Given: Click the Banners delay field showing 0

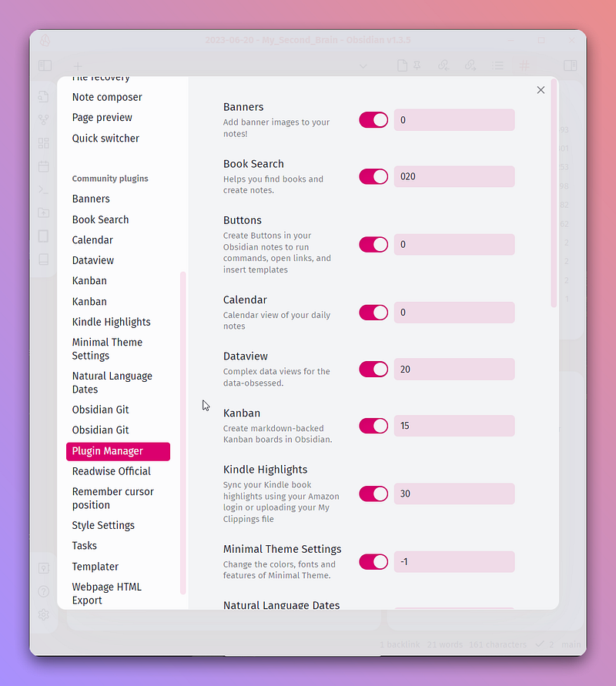Looking at the screenshot, I should 454,120.
